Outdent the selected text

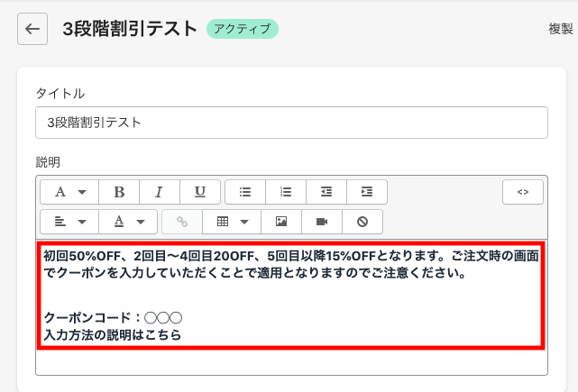point(326,192)
